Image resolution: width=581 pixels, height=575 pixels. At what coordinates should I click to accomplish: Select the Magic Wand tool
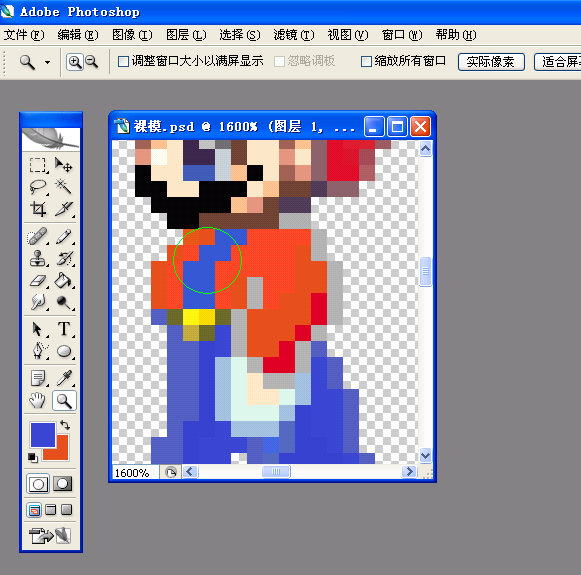[63, 187]
